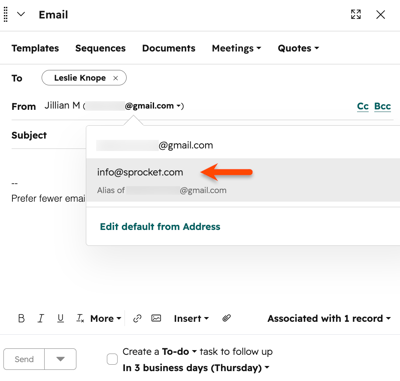Choose info@sprocket.com as the from address

243,180
